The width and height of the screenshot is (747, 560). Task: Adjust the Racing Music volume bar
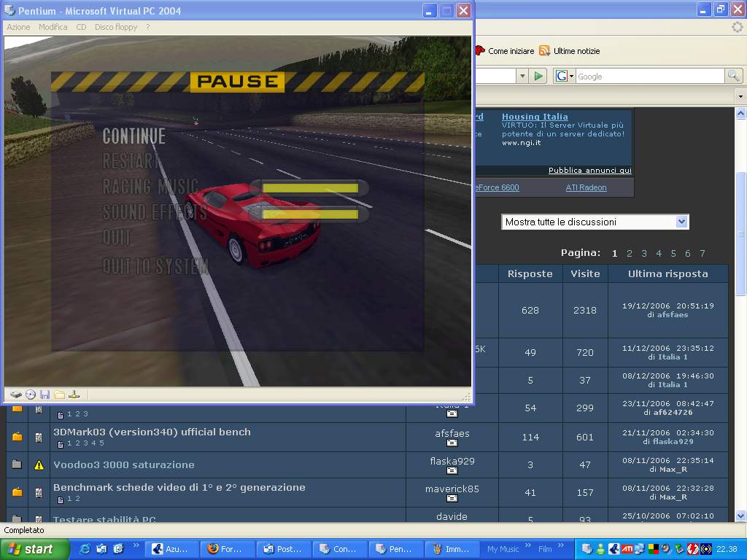[309, 187]
